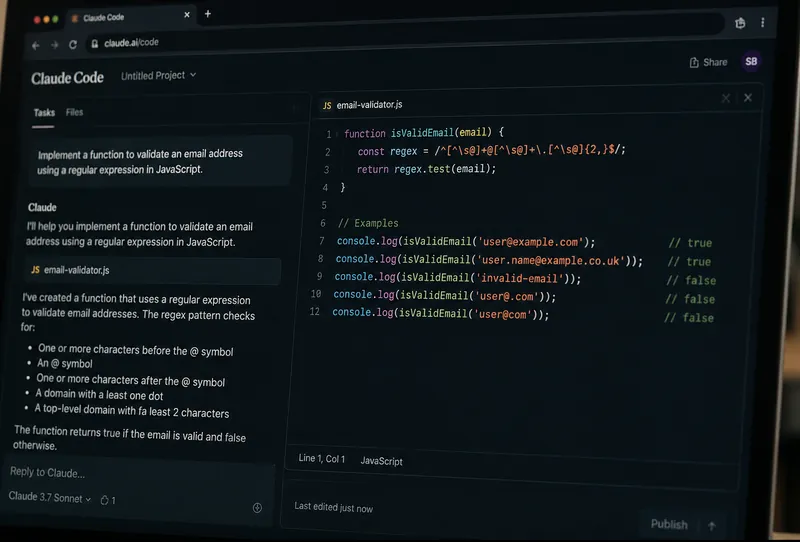Click the counter icon showing 1
The height and width of the screenshot is (542, 800).
pos(108,501)
